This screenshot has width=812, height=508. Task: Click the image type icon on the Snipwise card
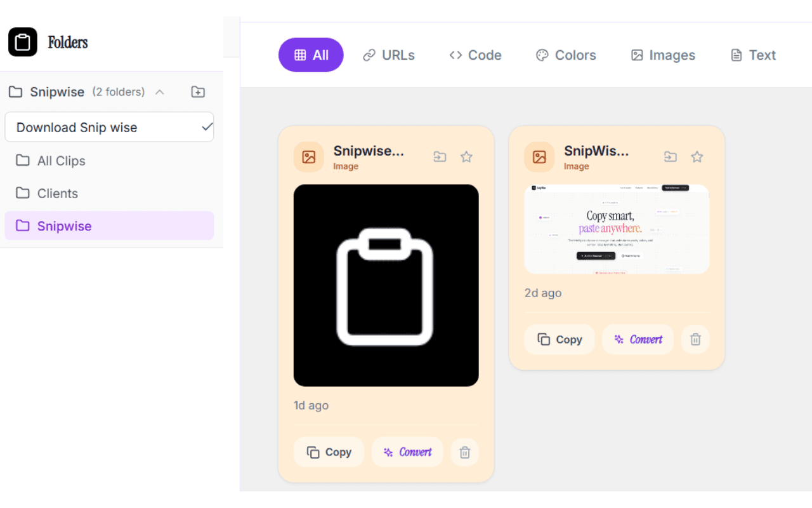(x=308, y=156)
